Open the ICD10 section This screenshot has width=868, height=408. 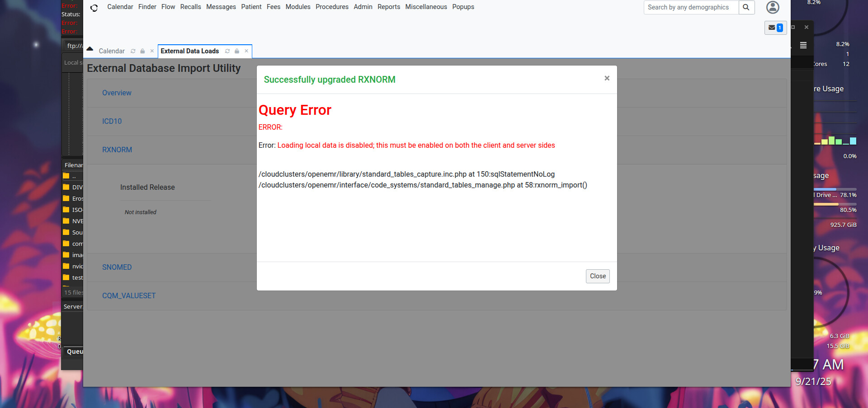point(112,121)
